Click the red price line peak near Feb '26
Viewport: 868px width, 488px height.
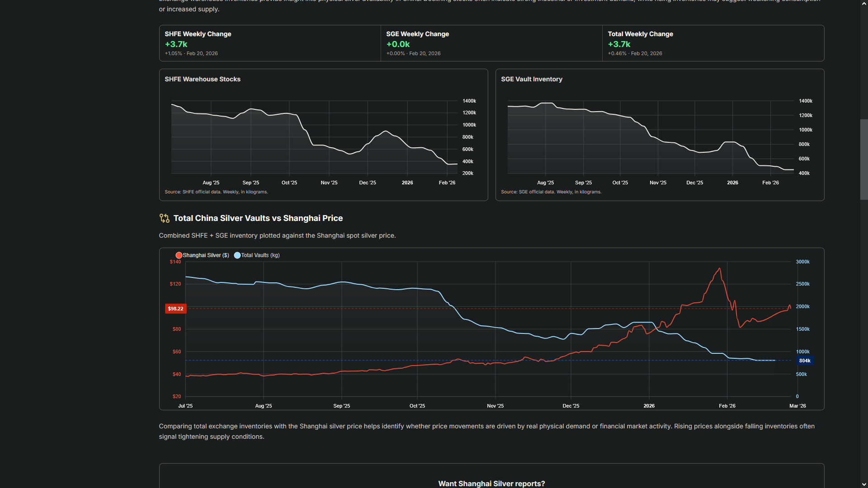coord(719,268)
